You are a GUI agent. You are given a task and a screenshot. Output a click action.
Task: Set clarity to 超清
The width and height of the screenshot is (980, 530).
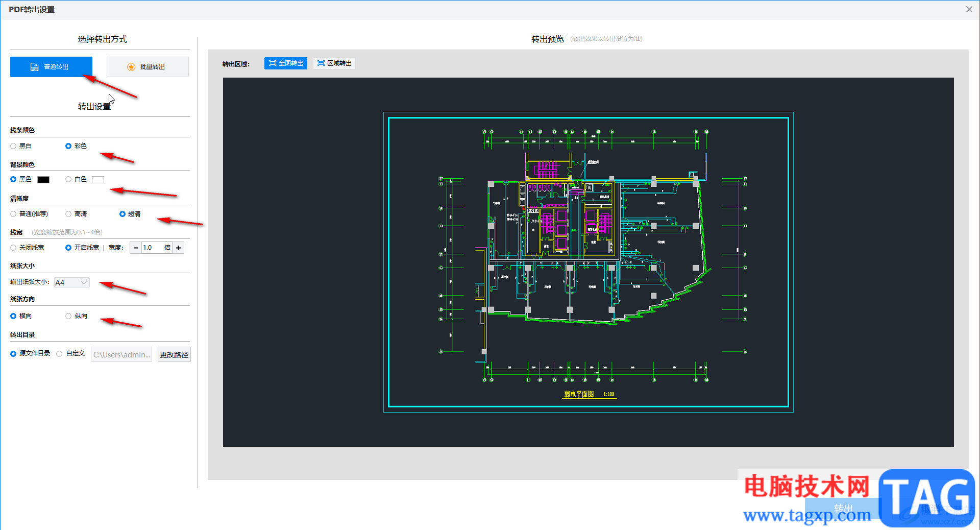coord(122,214)
